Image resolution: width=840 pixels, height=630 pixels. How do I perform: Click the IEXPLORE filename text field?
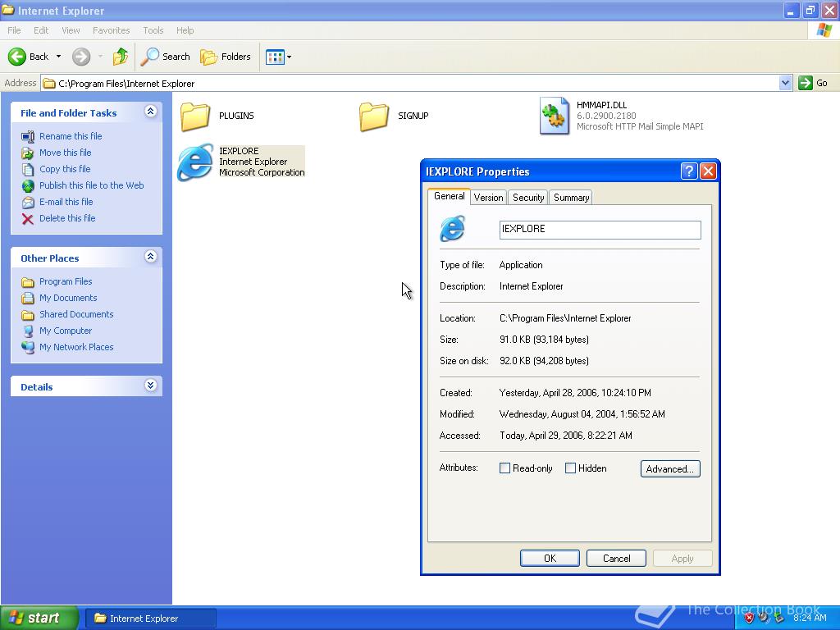click(600, 230)
